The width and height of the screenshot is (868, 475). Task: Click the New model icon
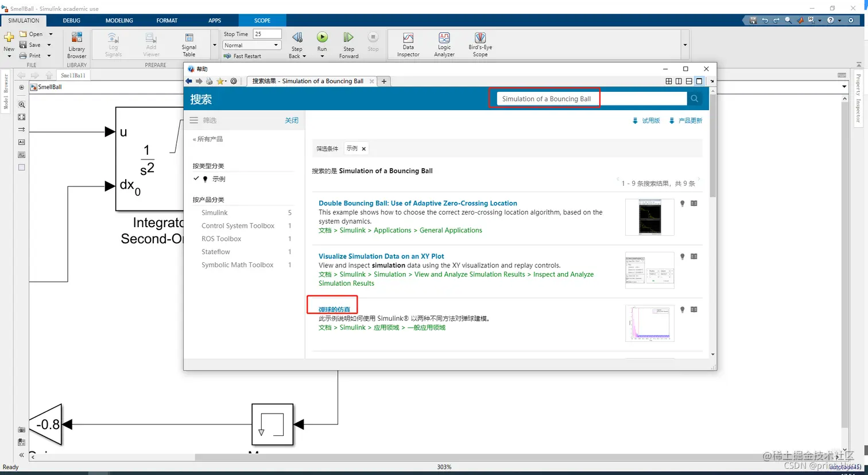(9, 37)
